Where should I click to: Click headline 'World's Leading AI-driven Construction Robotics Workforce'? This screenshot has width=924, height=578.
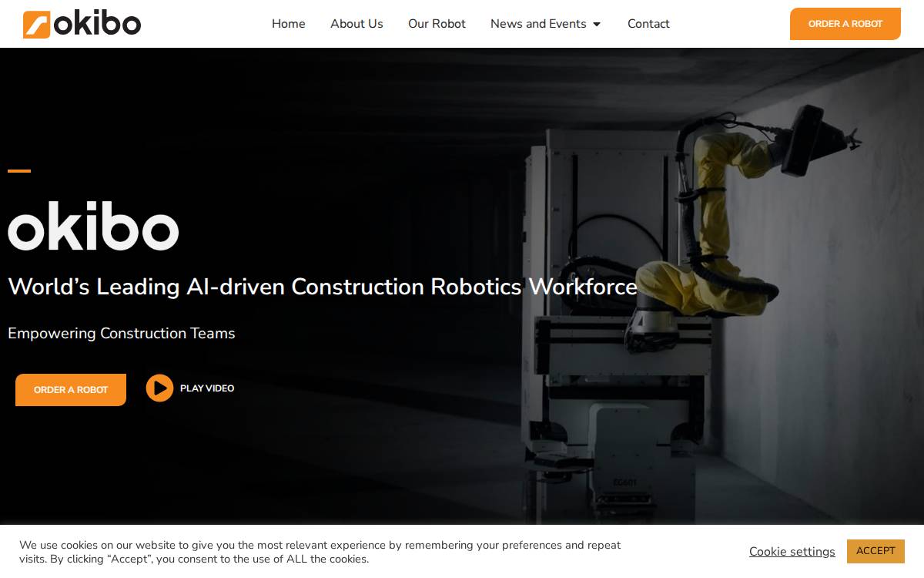tap(323, 287)
